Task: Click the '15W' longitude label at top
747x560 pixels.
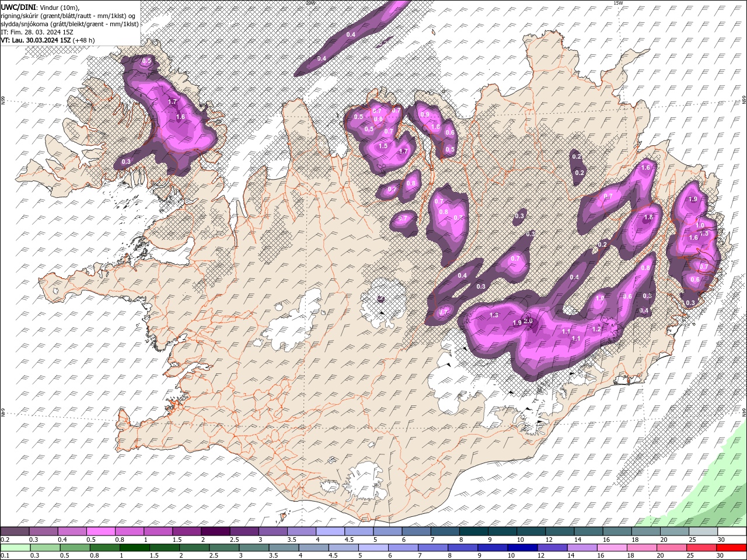Action: pos(618,3)
